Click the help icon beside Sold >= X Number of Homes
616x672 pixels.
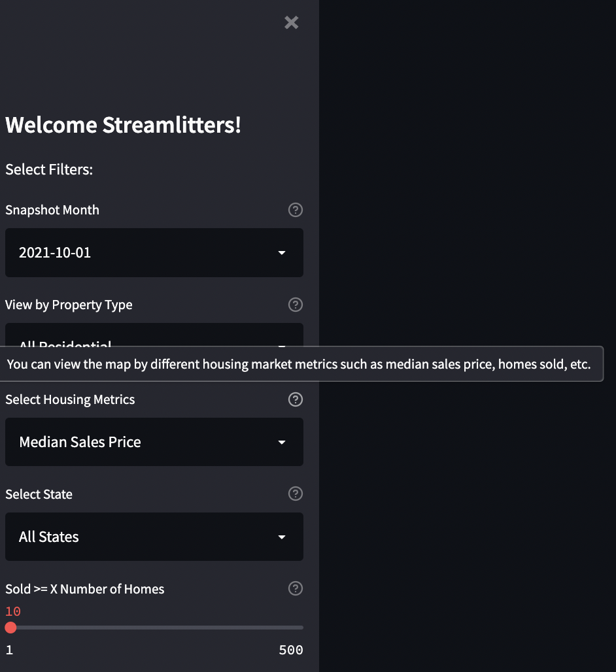pos(295,588)
